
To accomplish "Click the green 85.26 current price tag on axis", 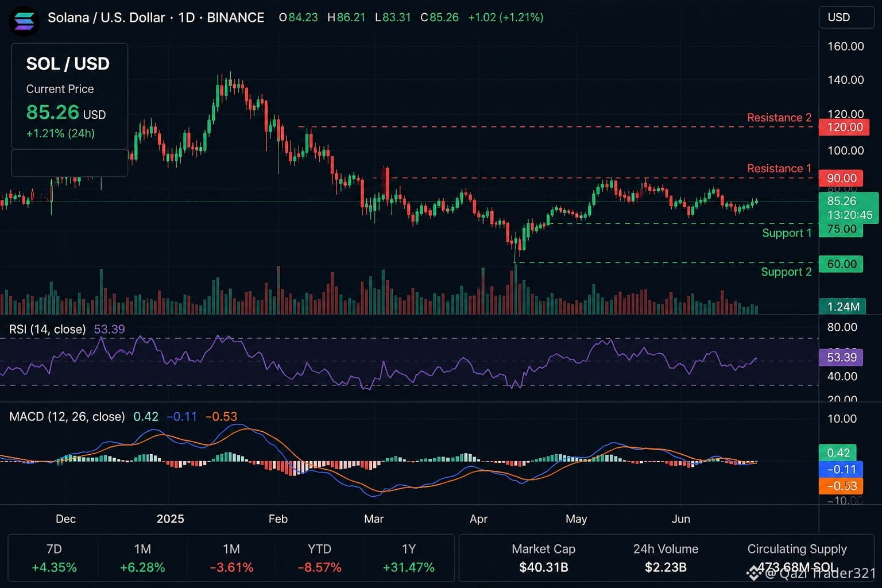I will (849, 208).
